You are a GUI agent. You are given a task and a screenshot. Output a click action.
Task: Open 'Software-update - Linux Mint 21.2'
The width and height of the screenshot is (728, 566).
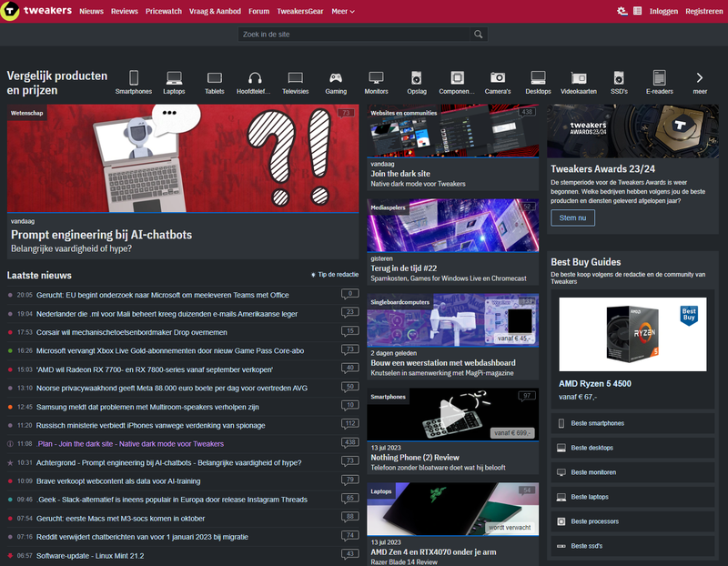(x=90, y=556)
